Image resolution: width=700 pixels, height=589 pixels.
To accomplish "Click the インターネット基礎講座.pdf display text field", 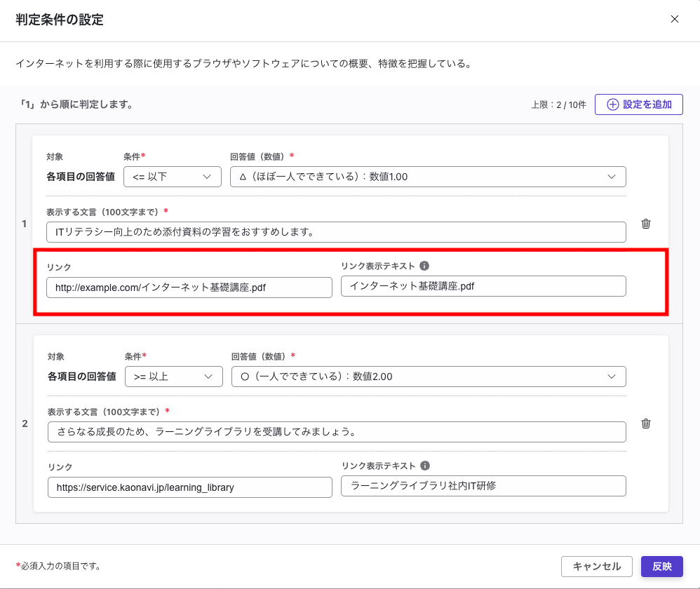I will tap(483, 286).
